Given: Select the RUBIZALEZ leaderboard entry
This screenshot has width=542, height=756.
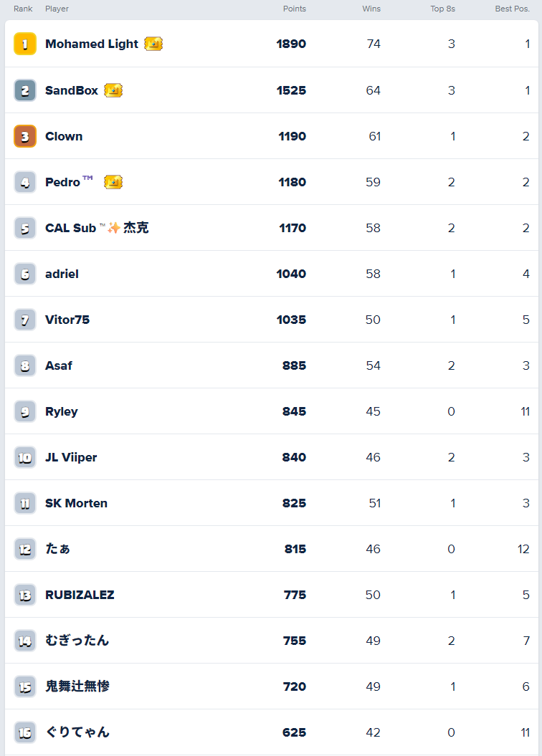Looking at the screenshot, I should (x=272, y=595).
